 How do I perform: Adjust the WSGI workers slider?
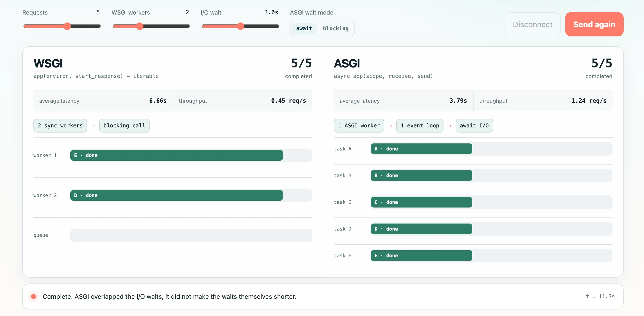[151, 26]
